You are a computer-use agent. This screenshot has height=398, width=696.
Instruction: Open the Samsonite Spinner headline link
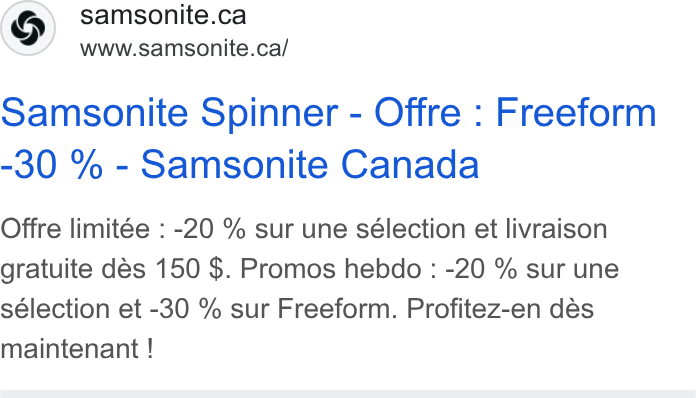click(x=328, y=138)
